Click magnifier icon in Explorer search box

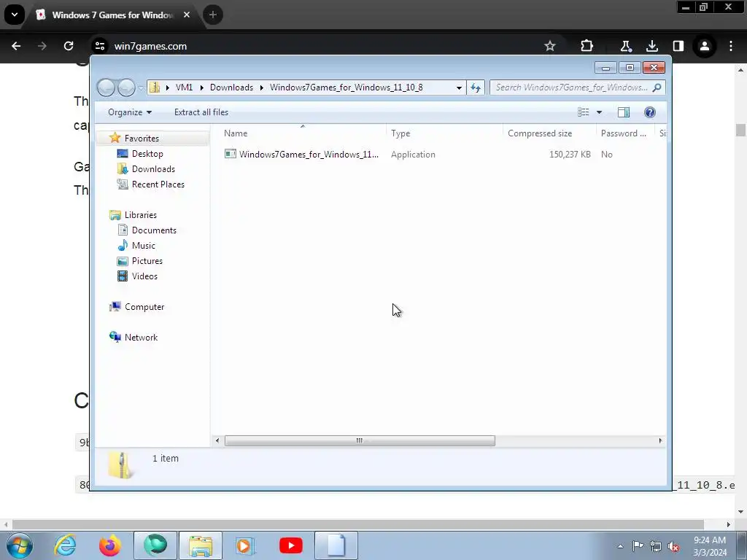[657, 87]
